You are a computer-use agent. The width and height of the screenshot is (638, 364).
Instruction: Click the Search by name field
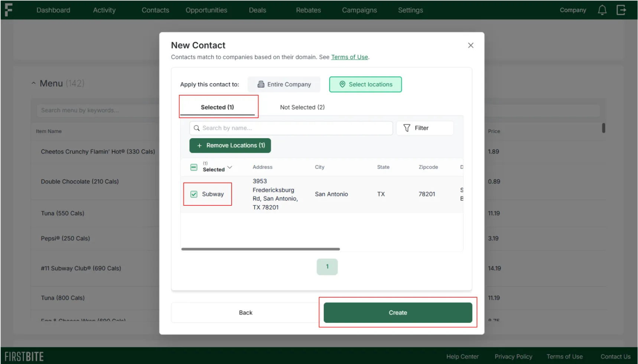291,128
